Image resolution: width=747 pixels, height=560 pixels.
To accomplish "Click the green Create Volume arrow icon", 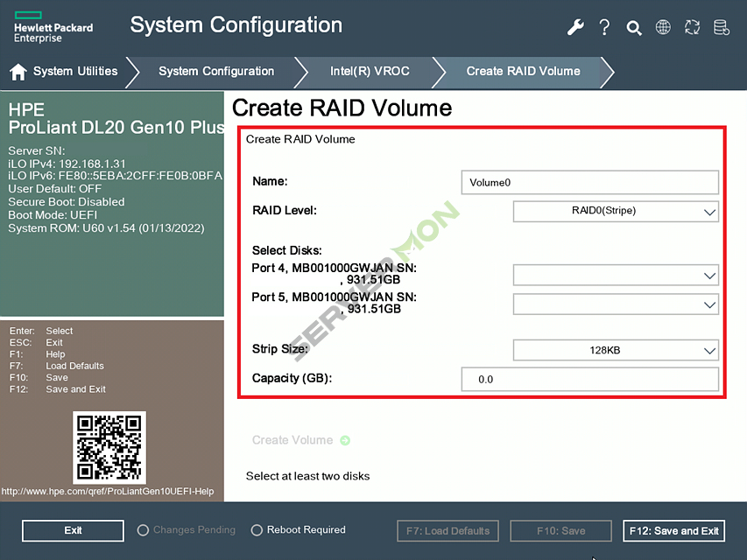I will [345, 440].
